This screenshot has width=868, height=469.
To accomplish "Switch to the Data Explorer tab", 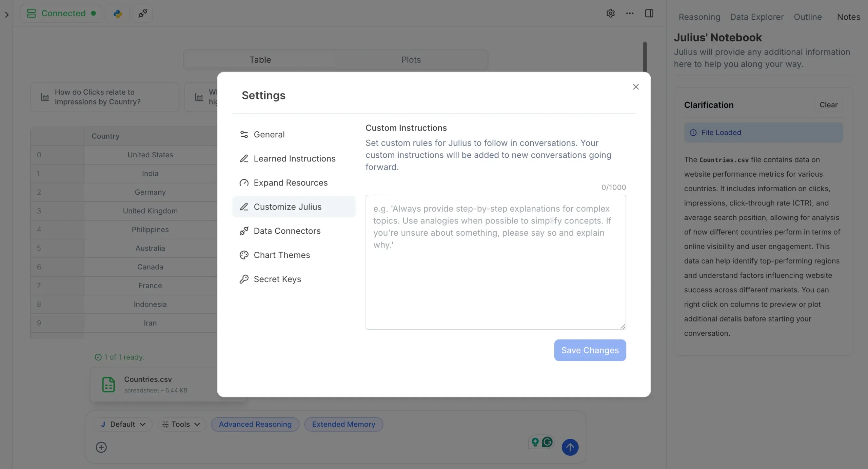I will pos(756,17).
